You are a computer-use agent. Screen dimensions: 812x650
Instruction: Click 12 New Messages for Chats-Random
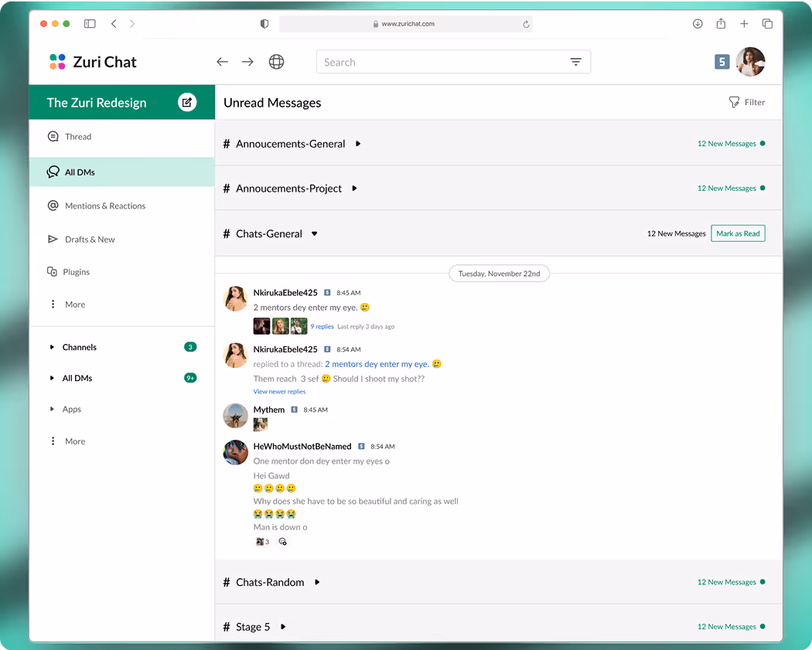click(x=731, y=582)
